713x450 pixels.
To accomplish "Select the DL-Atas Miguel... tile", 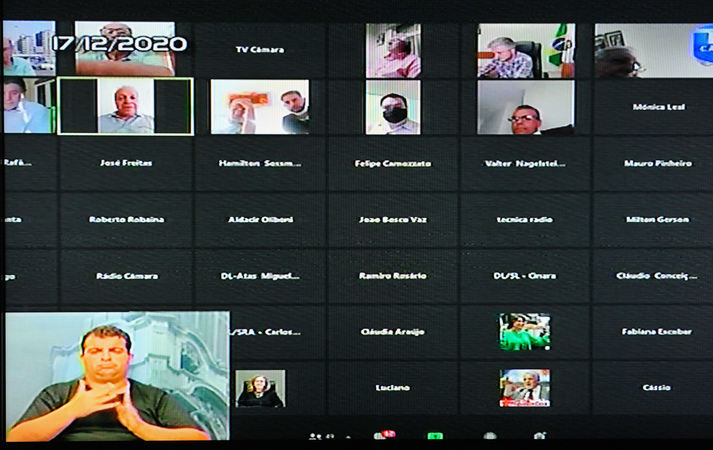I will coord(260,276).
